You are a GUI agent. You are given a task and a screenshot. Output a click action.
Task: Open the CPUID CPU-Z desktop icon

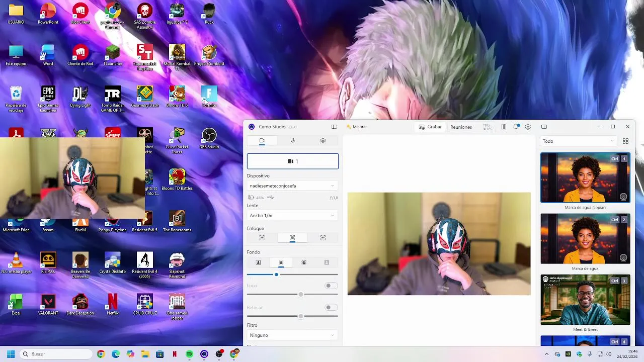coord(145,305)
